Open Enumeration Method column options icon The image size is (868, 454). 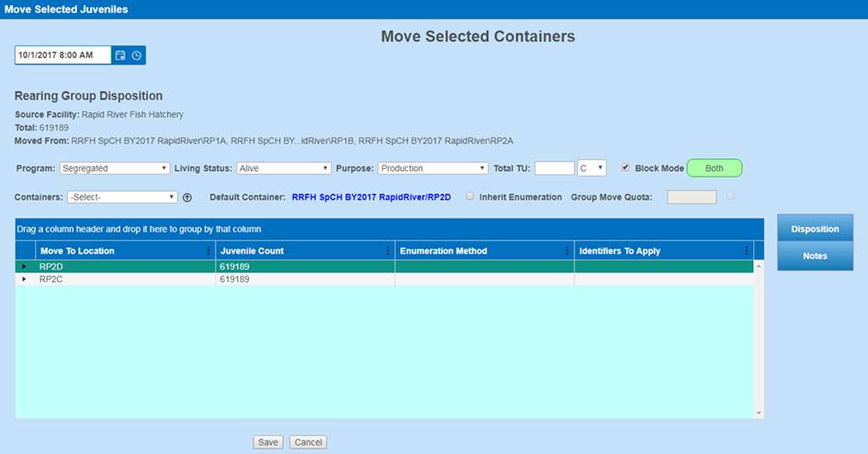[x=567, y=251]
